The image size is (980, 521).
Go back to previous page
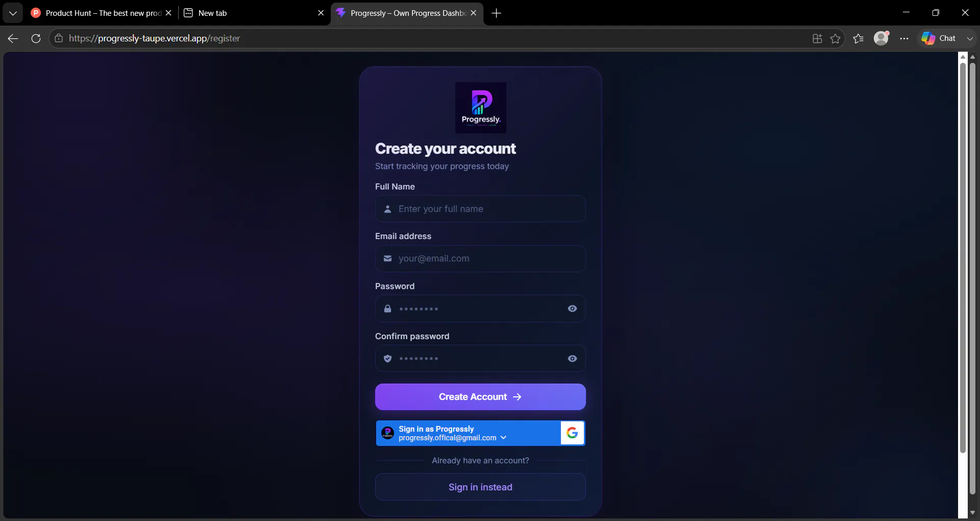[13, 38]
